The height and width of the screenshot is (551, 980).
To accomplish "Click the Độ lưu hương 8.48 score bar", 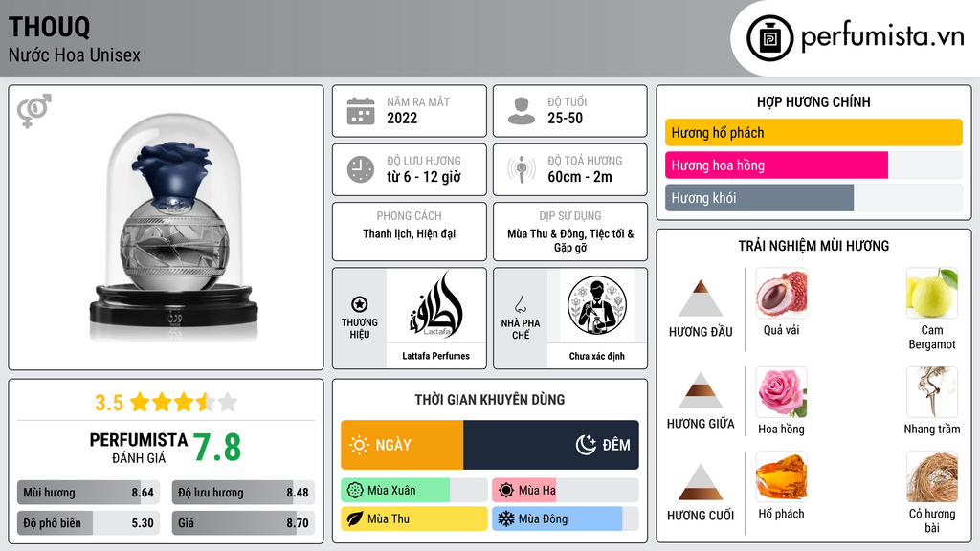I will click(243, 493).
